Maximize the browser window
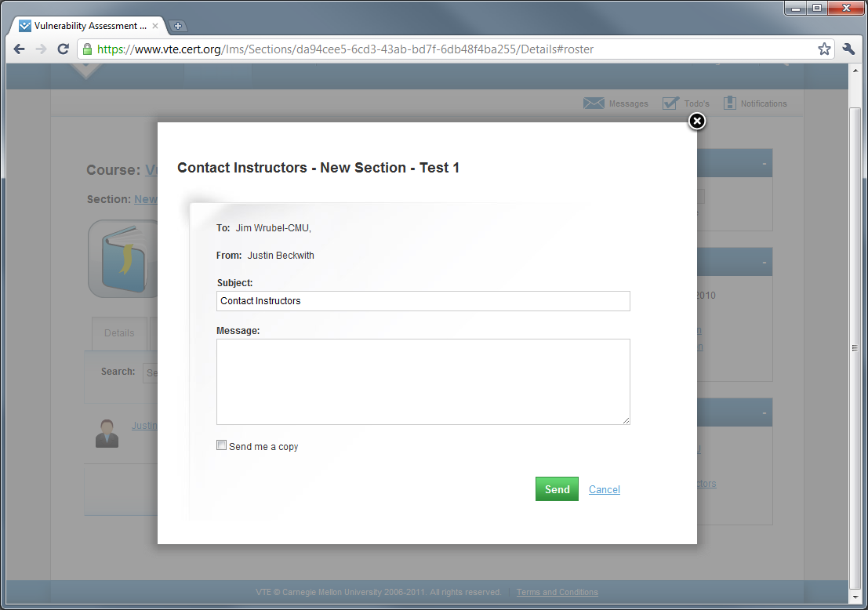The height and width of the screenshot is (610, 868). (x=816, y=9)
